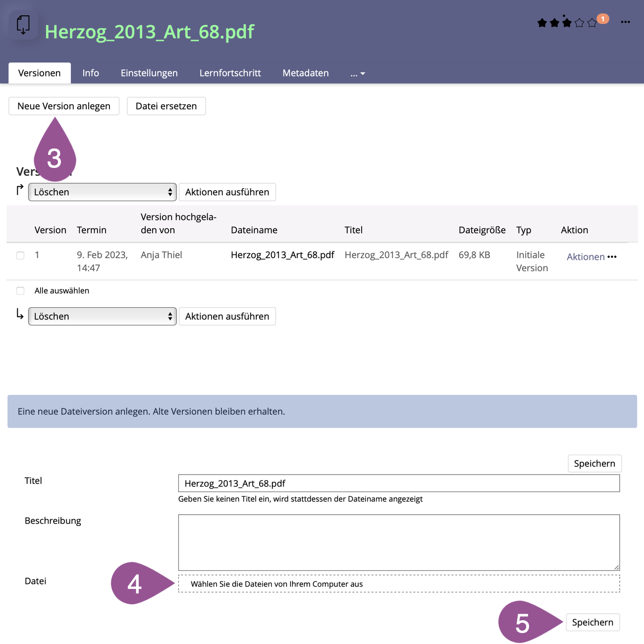
Task: Open the lower Löschen dropdown
Action: 103,317
